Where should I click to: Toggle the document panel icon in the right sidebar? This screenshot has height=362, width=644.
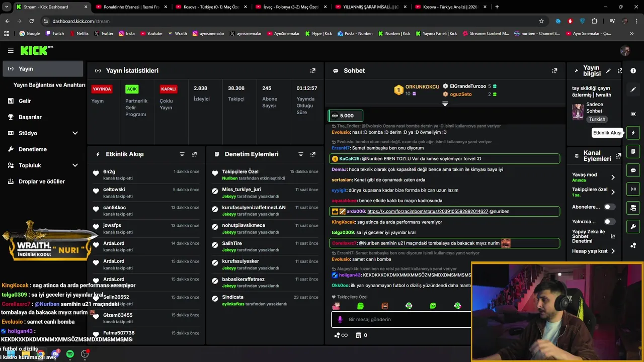pos(633,151)
